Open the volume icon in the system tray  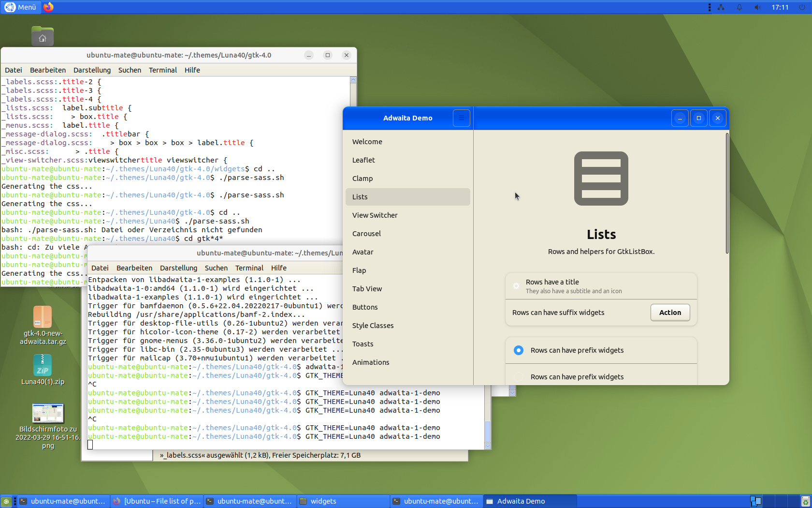click(757, 7)
